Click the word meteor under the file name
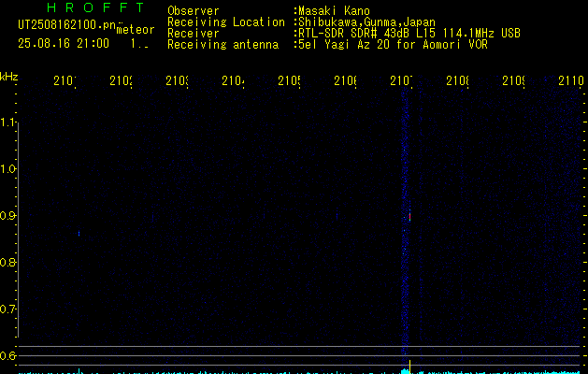Screen dimensions: 588x374 (136, 30)
